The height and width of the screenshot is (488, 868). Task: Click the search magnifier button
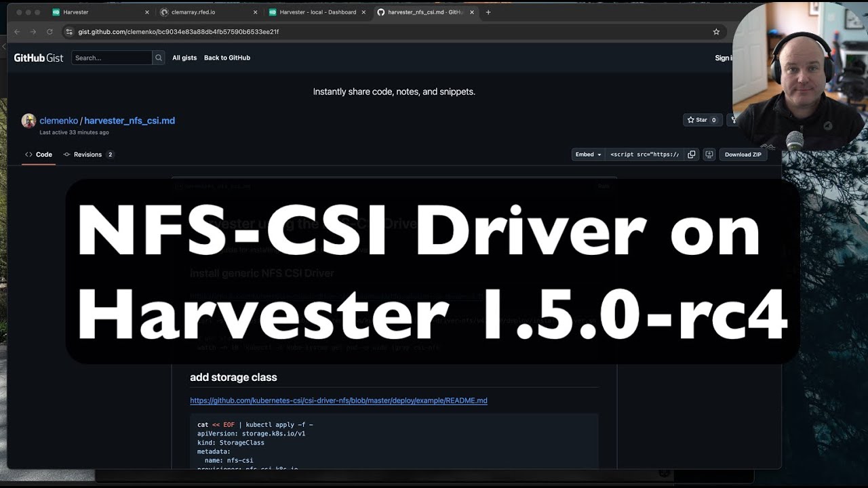point(159,58)
